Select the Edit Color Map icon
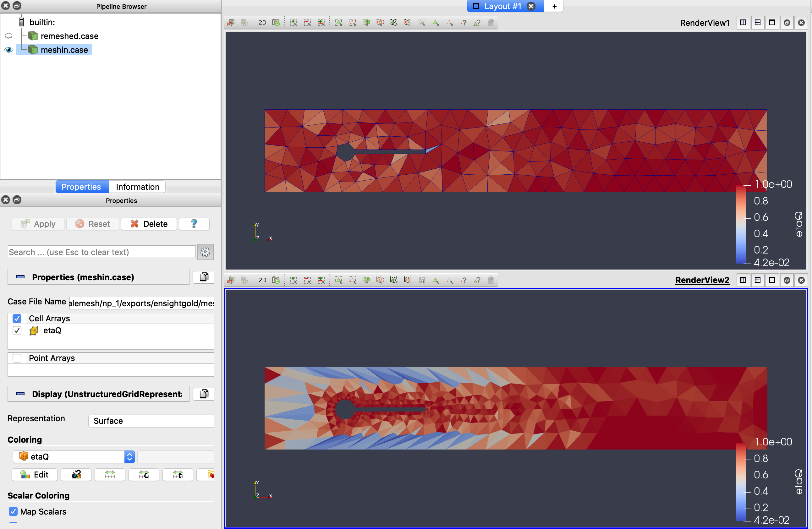The height and width of the screenshot is (529, 812). [34, 474]
